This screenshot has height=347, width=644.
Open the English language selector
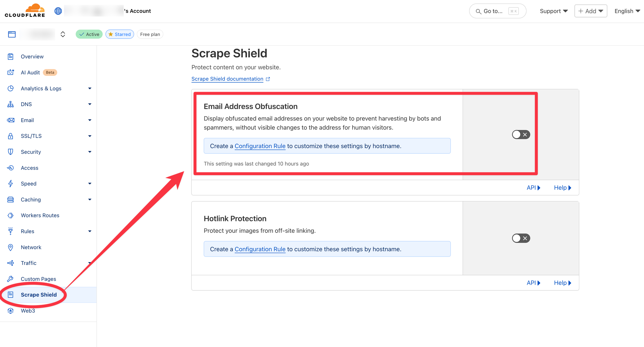tap(627, 11)
